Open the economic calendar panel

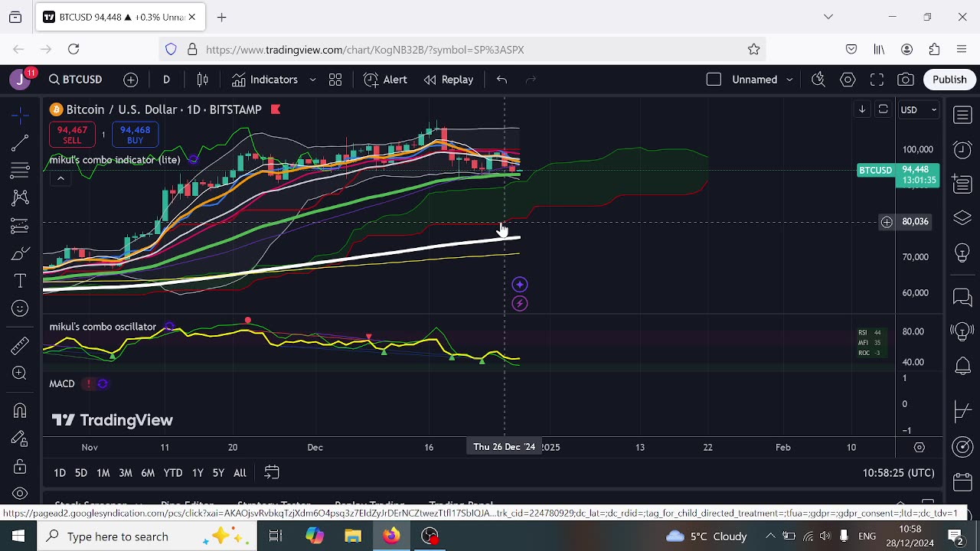click(x=962, y=482)
